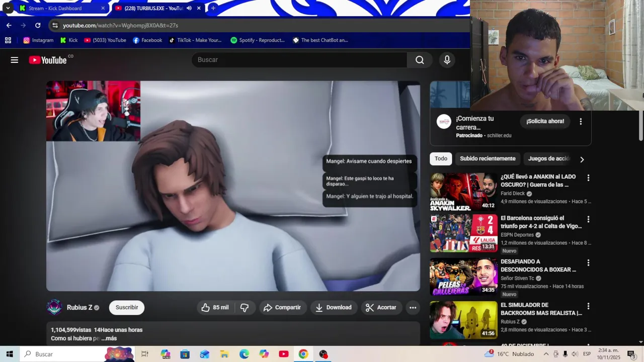644x362 pixels.
Task: Open the Chrome apps grid shortcut
Action: pyautogui.click(x=8, y=40)
